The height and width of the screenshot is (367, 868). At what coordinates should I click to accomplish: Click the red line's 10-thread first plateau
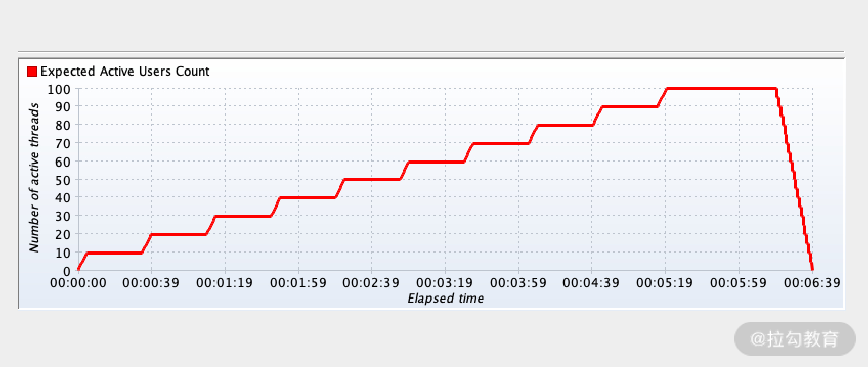pyautogui.click(x=115, y=253)
